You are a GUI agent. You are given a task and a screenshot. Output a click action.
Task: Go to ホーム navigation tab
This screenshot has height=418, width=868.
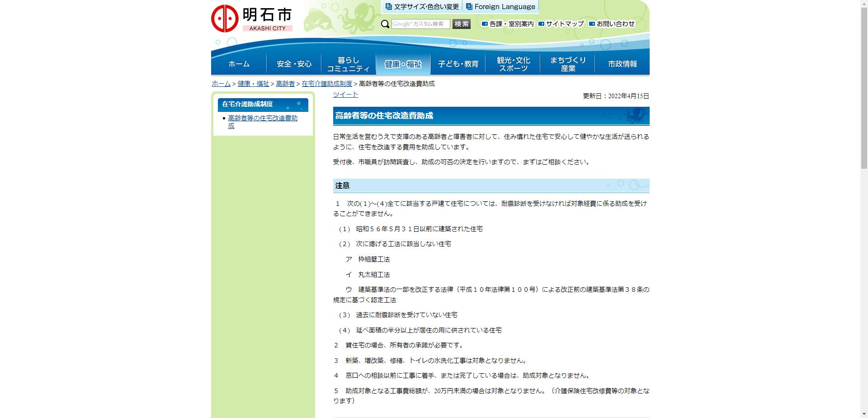click(x=239, y=64)
